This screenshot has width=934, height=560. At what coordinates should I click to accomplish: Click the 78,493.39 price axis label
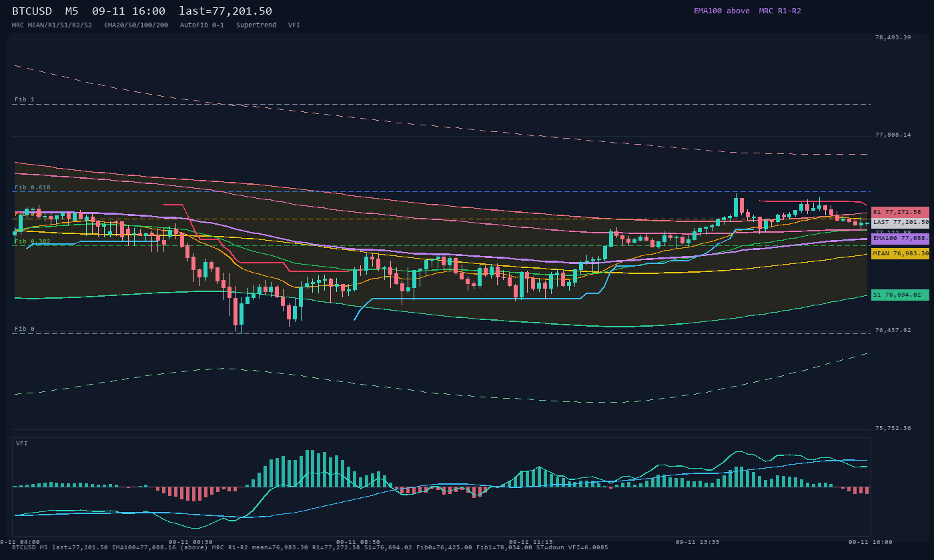coord(893,37)
